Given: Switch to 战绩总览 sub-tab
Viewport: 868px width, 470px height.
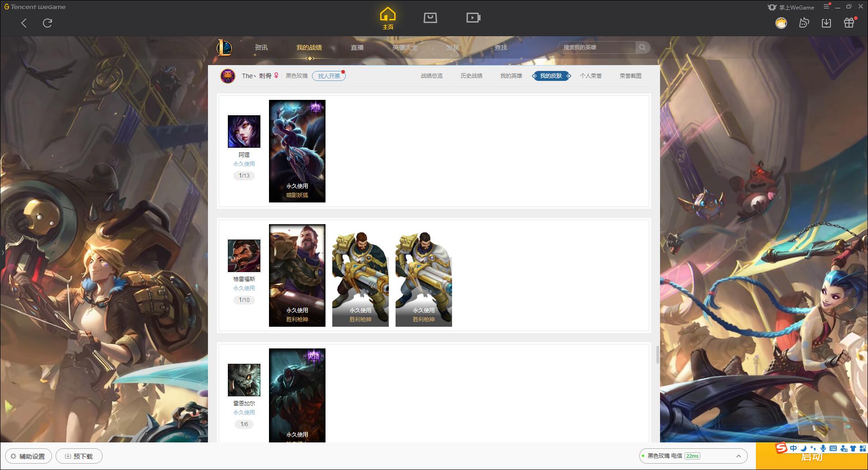Looking at the screenshot, I should click(432, 76).
